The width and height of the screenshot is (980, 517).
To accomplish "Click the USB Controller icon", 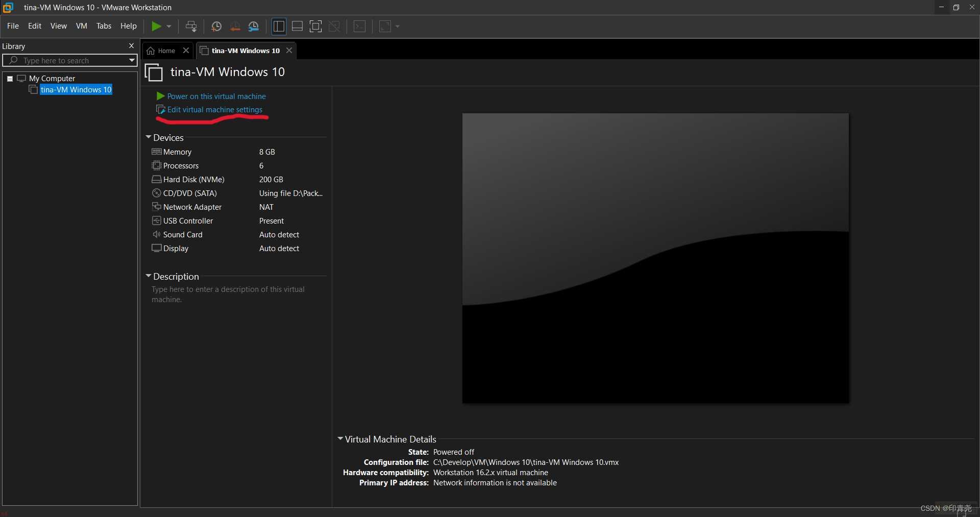I will pyautogui.click(x=157, y=220).
